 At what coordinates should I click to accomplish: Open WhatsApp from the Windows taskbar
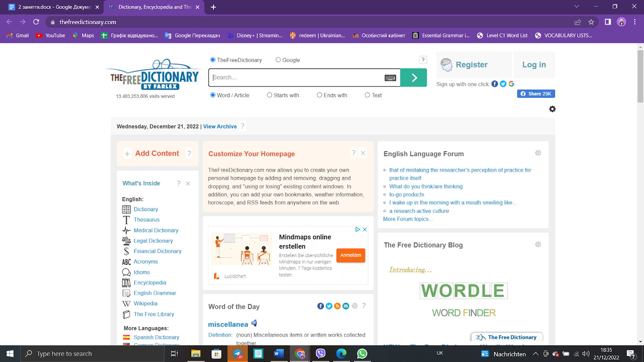point(362,354)
